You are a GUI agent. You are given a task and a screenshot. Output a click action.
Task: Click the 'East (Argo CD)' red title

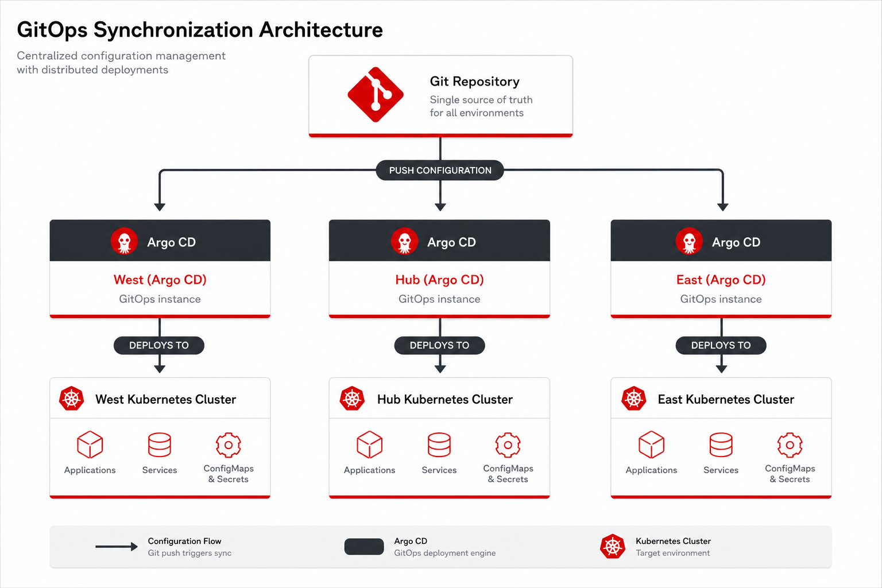(721, 280)
